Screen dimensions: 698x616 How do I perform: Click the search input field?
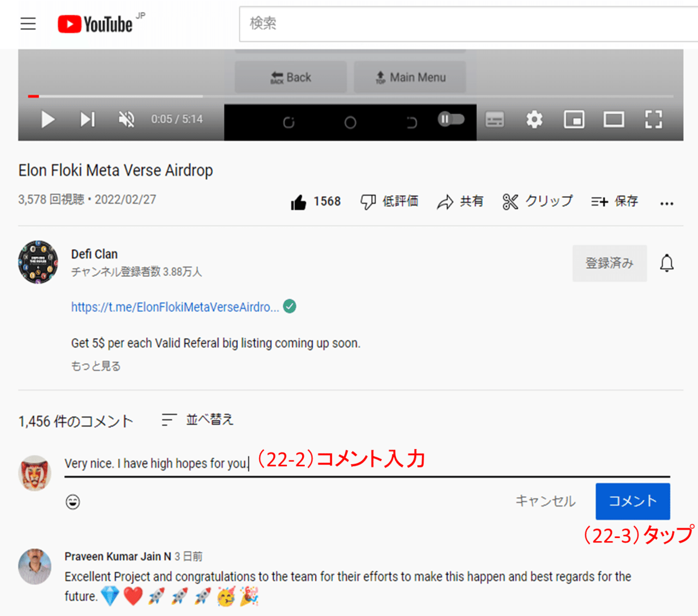(x=468, y=23)
